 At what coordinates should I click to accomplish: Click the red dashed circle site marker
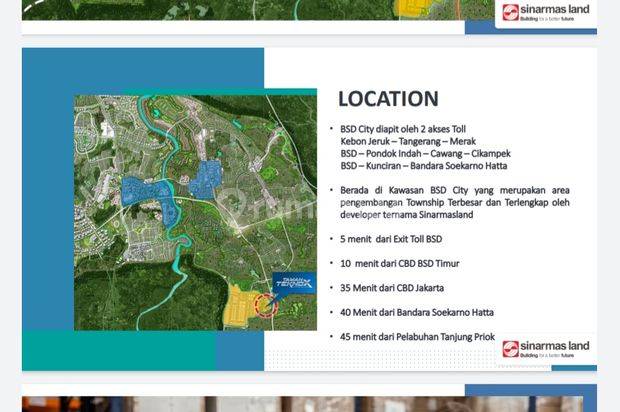click(x=265, y=305)
